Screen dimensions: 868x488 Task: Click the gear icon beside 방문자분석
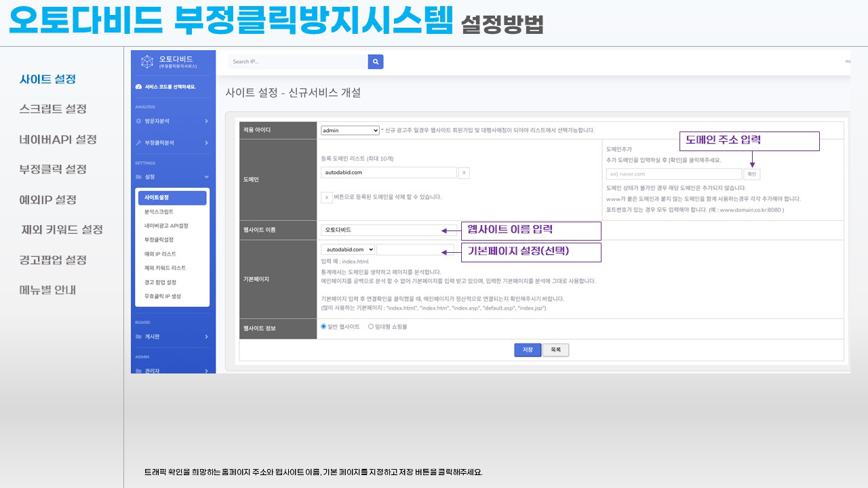(139, 121)
